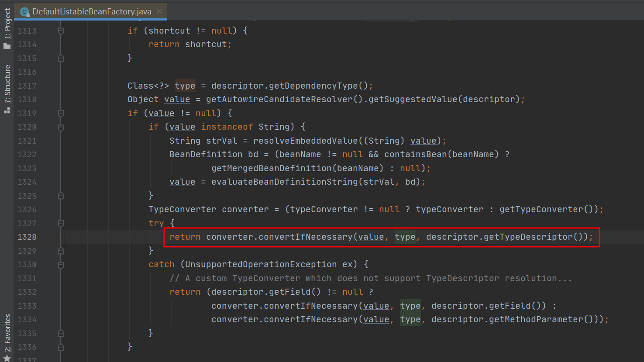This screenshot has height=362, width=644.
Task: Collapse the if block at line 1313
Action: point(61,31)
